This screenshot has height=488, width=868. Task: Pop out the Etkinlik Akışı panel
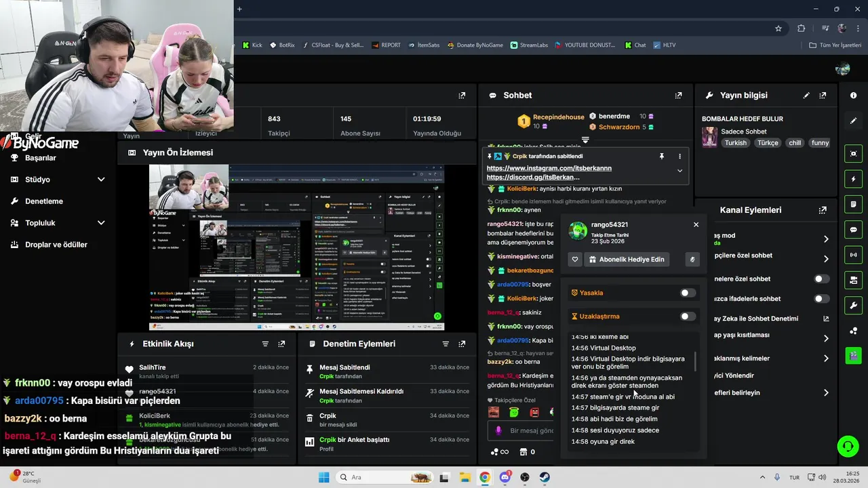click(281, 344)
